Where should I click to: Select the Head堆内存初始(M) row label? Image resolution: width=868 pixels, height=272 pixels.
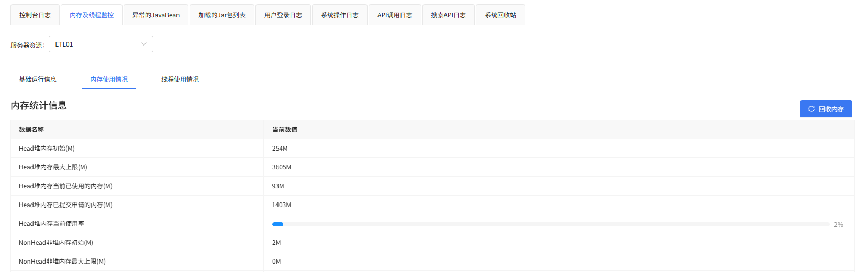pos(47,149)
